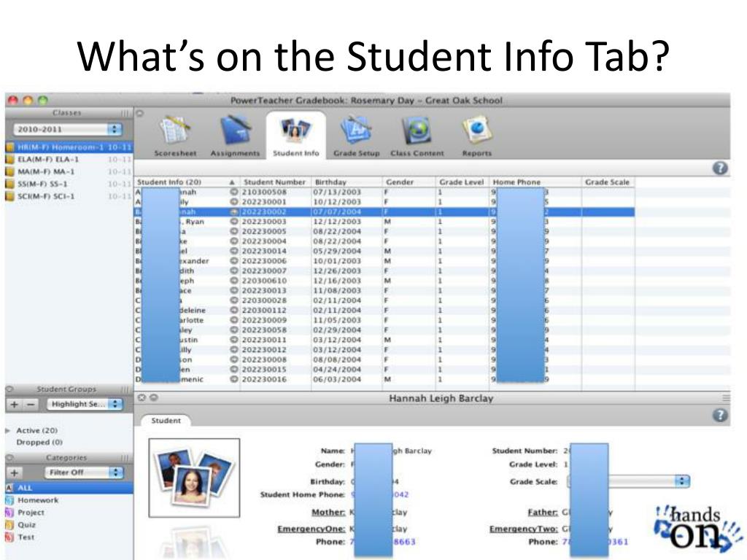Select HR(M-F) Homeroom-1 class
Screen dimensions: 747x560
69,147
